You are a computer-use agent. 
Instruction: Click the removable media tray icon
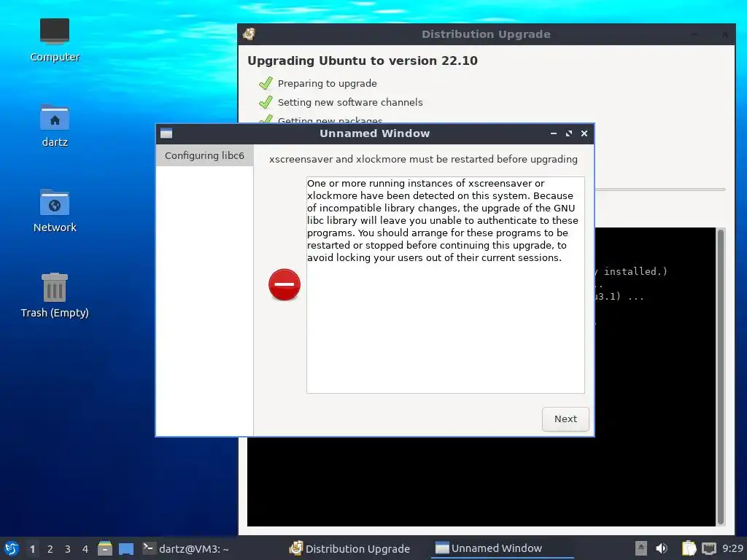641,548
